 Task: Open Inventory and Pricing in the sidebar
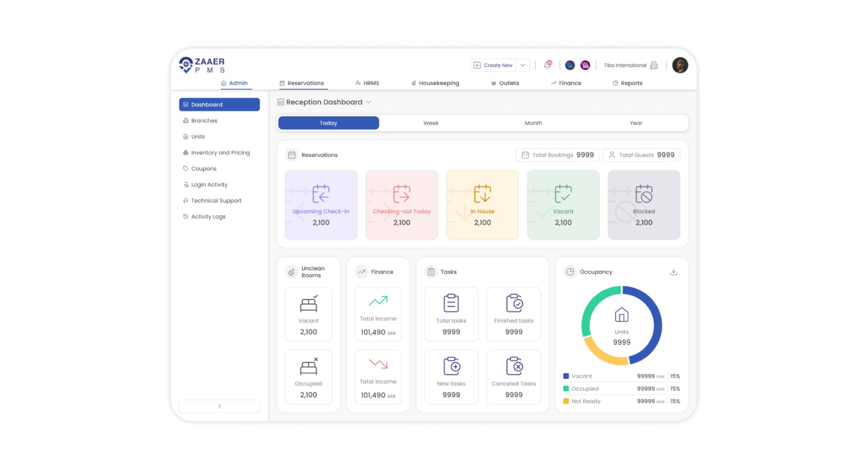220,153
